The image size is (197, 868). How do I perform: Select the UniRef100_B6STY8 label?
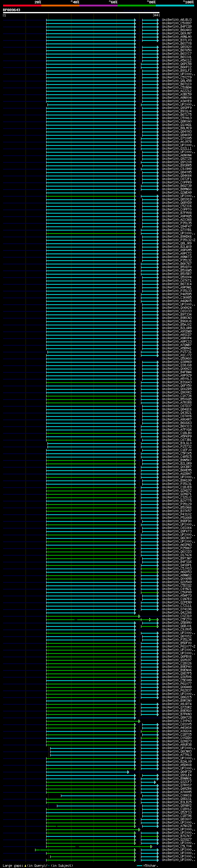click(x=177, y=43)
